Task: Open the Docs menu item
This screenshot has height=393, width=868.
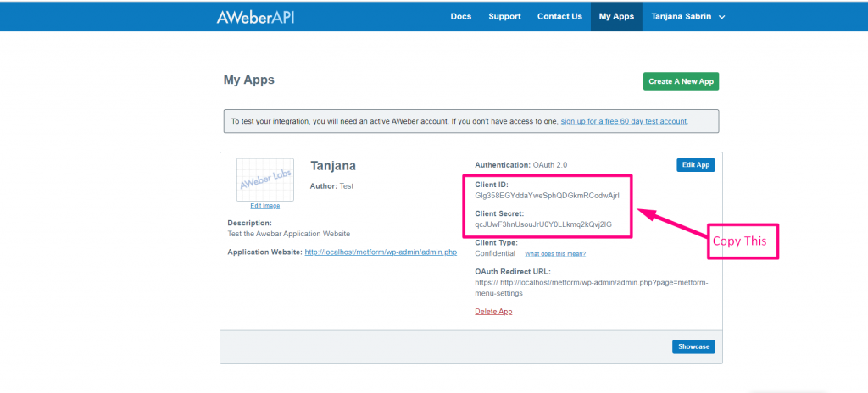Action: (460, 17)
